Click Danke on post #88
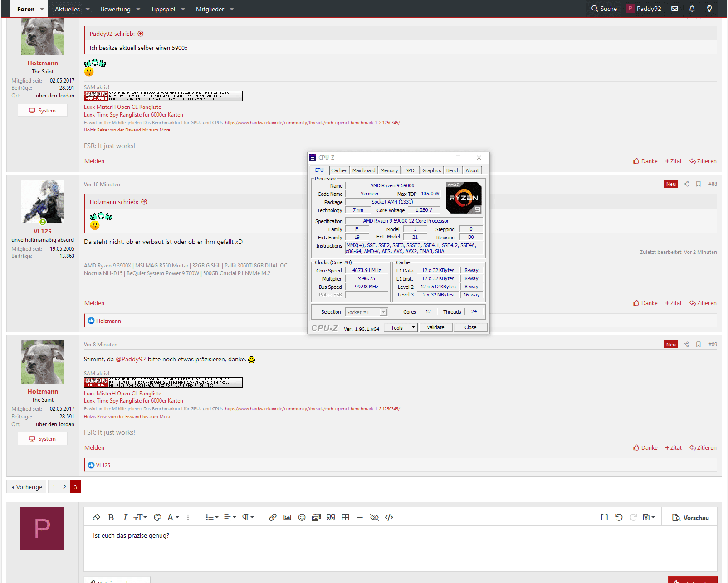Image resolution: width=728 pixels, height=583 pixels. pyautogui.click(x=645, y=303)
